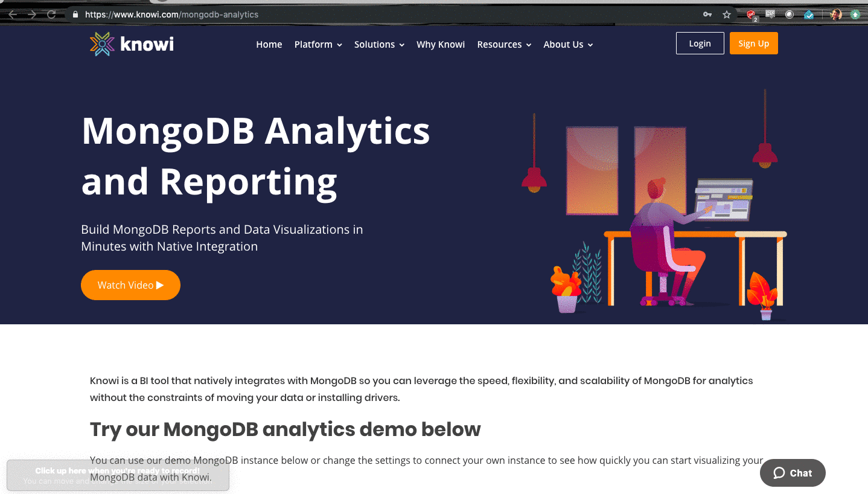
Task: Click the padlock site security icon
Action: point(75,14)
